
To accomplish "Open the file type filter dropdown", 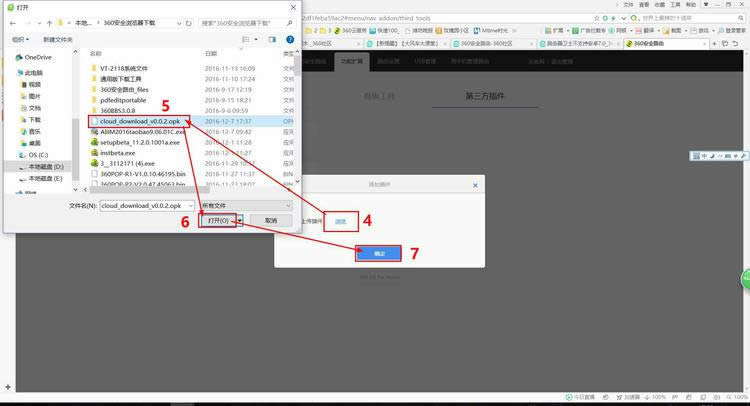I will (x=246, y=206).
